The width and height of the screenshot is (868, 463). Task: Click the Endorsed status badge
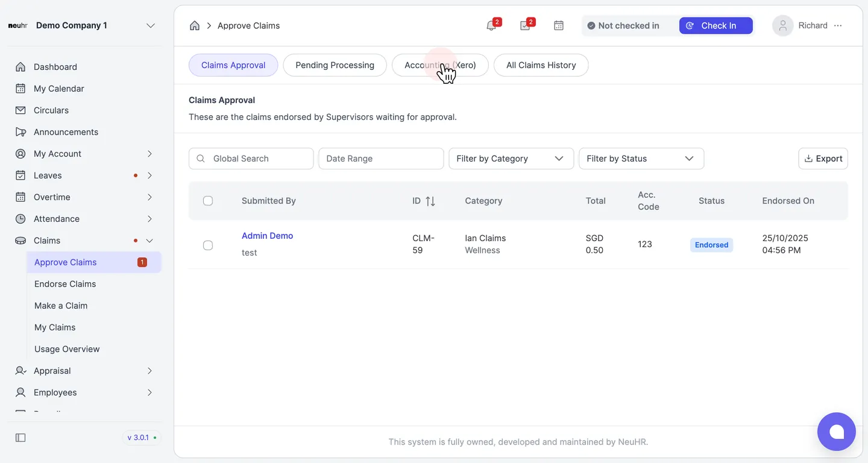tap(711, 245)
